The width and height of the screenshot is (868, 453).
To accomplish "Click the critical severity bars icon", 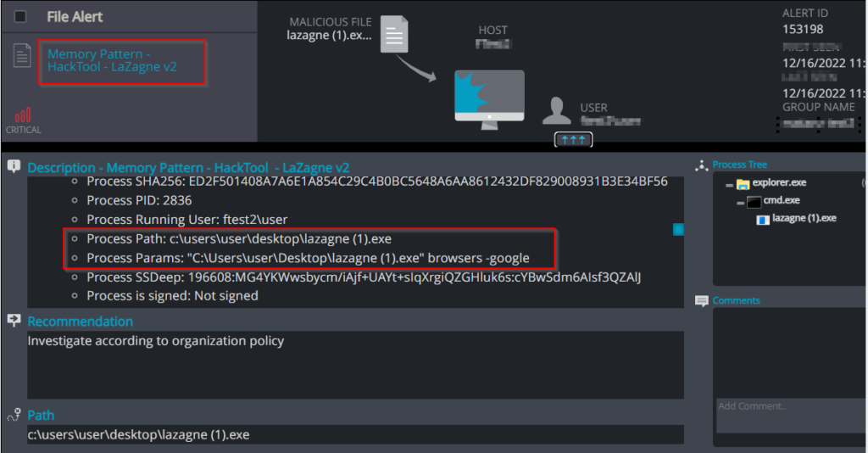I will 23,115.
